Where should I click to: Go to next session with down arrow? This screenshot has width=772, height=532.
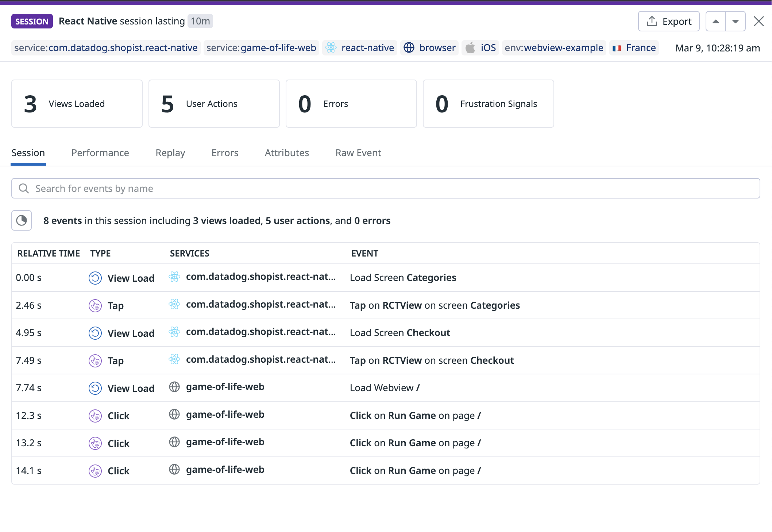(x=736, y=22)
